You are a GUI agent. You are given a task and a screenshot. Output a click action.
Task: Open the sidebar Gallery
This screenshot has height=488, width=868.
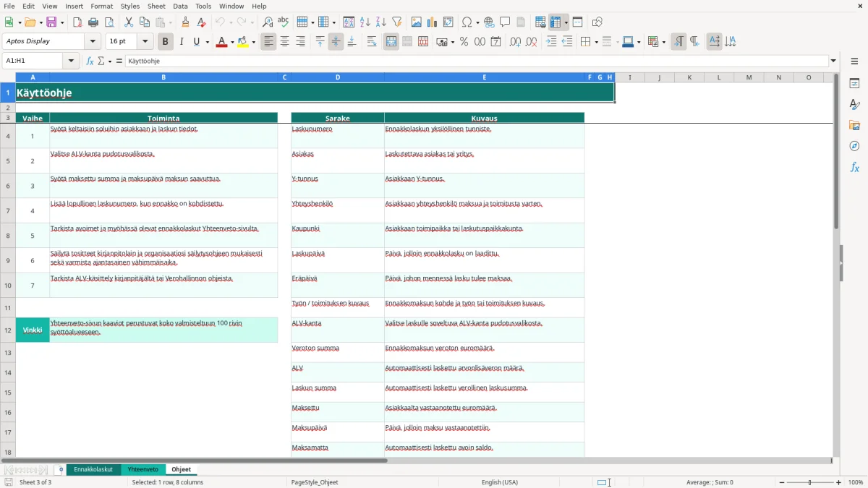[x=854, y=125]
